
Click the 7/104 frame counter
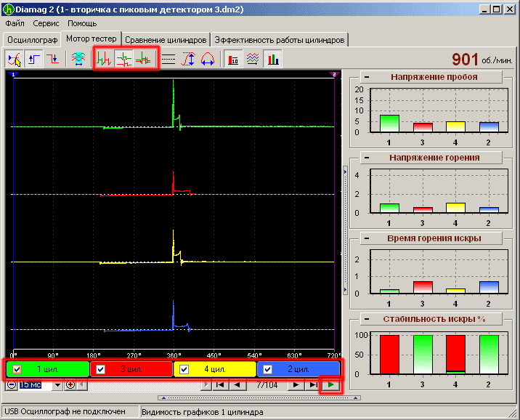(267, 385)
